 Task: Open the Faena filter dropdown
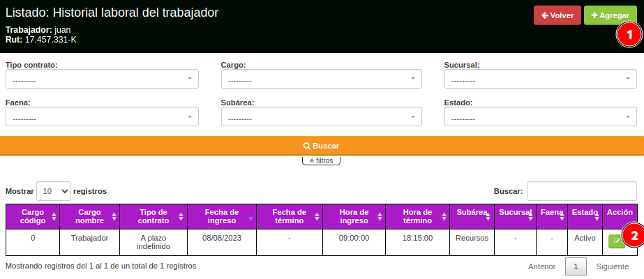[x=102, y=116]
